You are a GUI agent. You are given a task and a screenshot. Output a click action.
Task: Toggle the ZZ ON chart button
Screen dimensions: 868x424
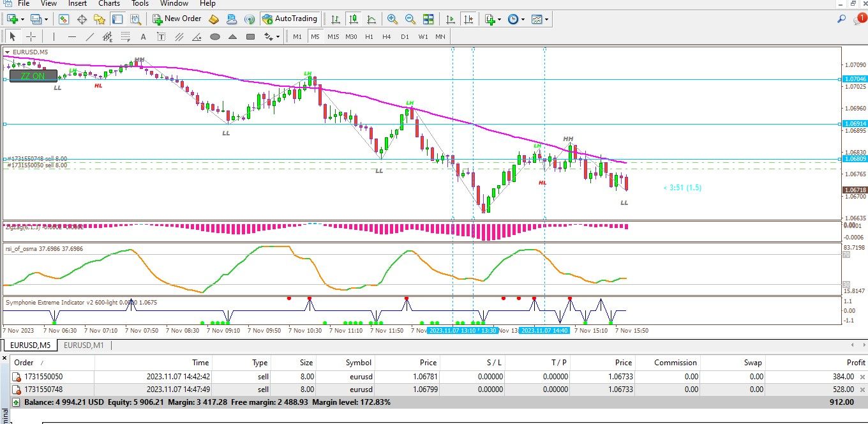(33, 76)
